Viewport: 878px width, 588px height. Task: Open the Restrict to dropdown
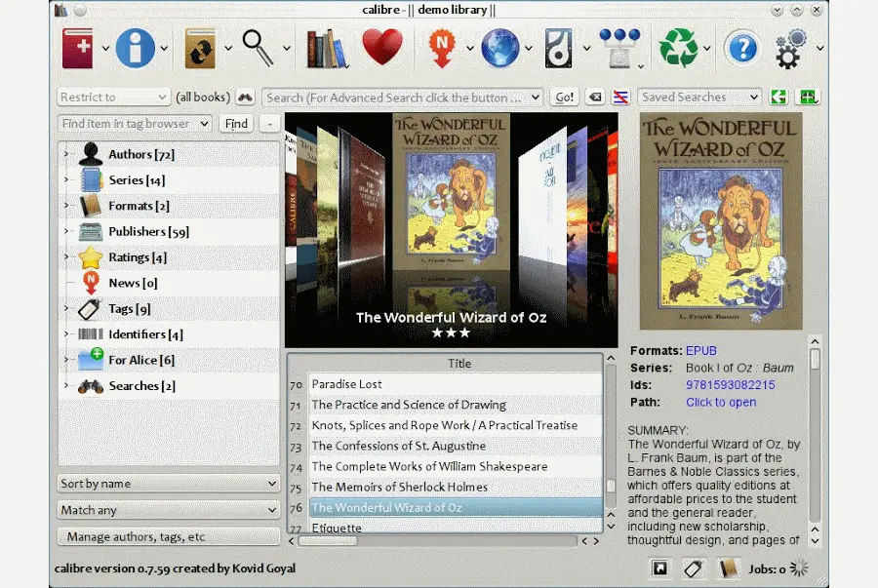click(114, 98)
